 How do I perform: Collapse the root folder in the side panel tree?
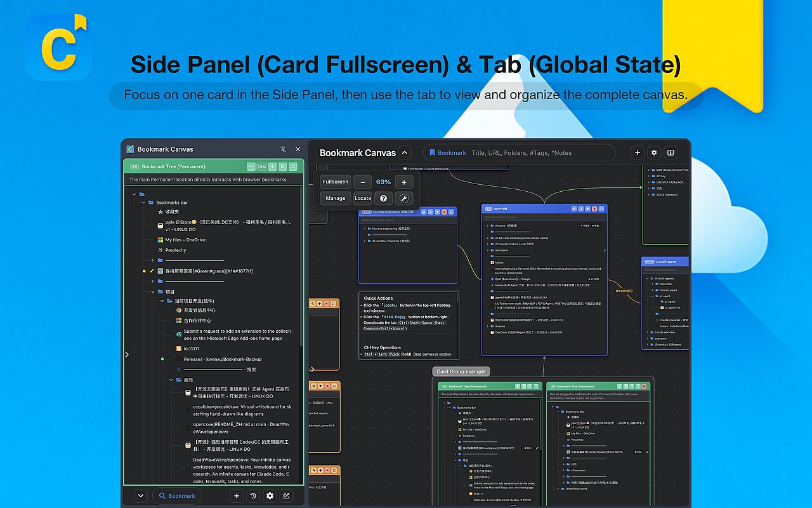(134, 194)
